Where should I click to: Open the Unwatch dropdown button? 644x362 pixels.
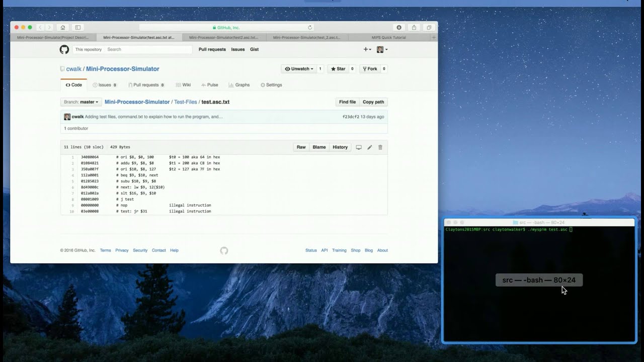click(299, 69)
